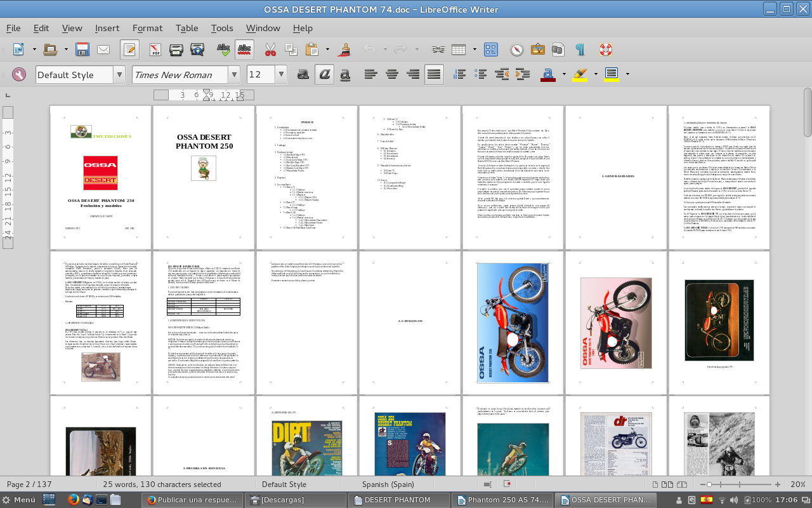Click the LibreOffice Help lifebuoy icon
The height and width of the screenshot is (508, 812).
coord(605,50)
